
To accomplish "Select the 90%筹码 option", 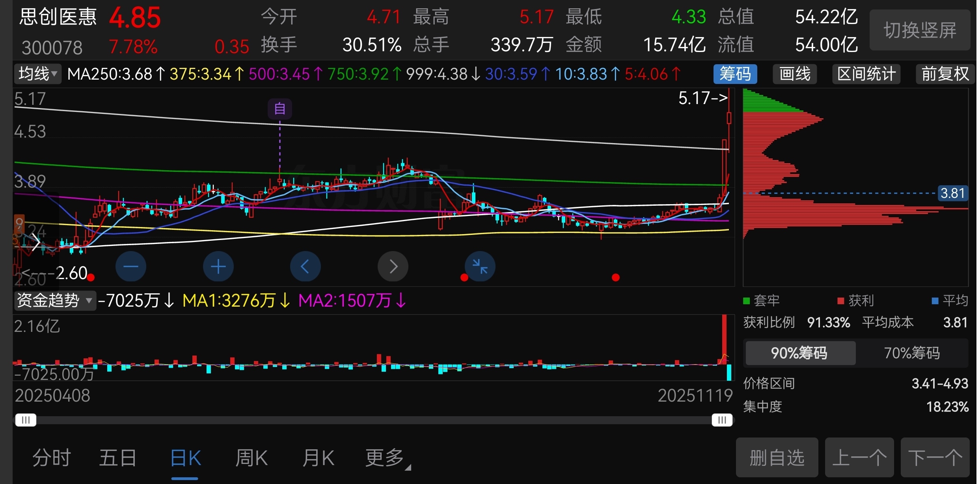I will [x=799, y=353].
